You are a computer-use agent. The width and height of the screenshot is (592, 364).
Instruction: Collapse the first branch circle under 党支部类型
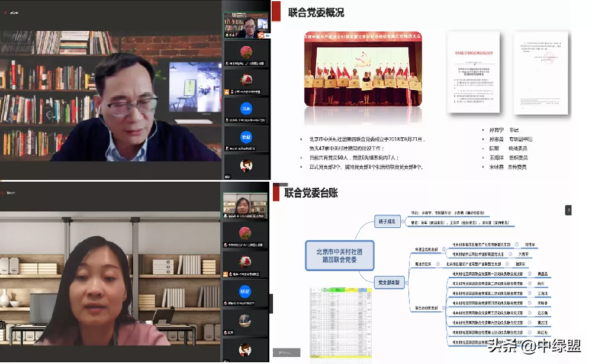tap(443, 250)
